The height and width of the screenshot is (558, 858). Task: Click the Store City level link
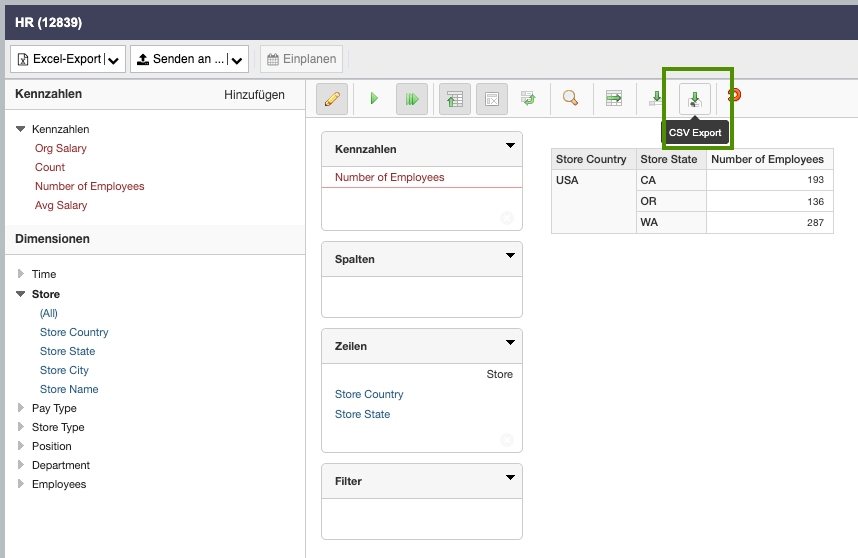(x=64, y=370)
